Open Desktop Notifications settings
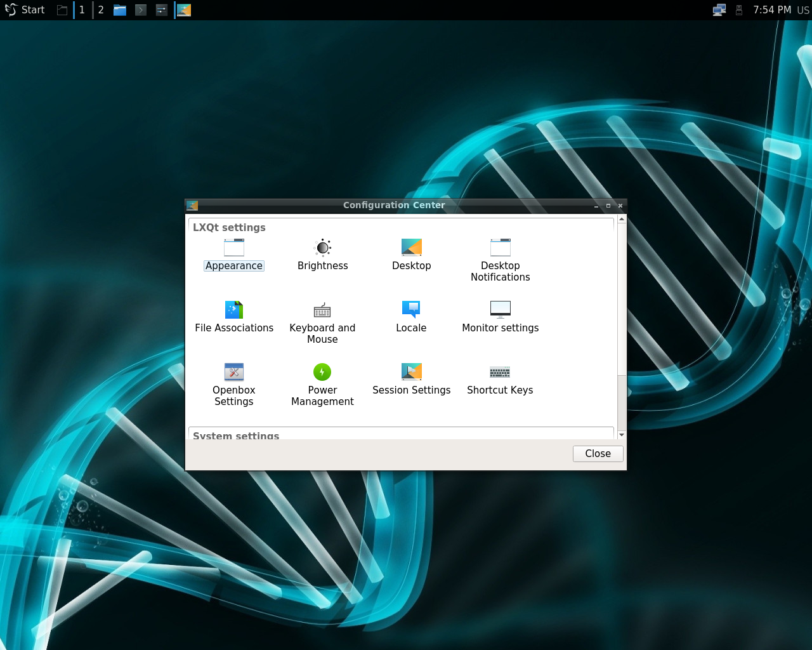The height and width of the screenshot is (650, 812). pos(500,260)
